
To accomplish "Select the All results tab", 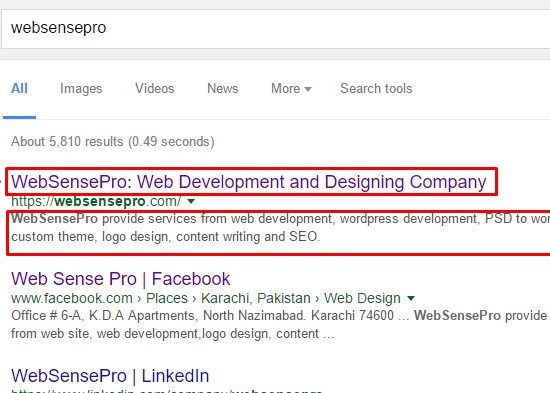I will click(19, 88).
